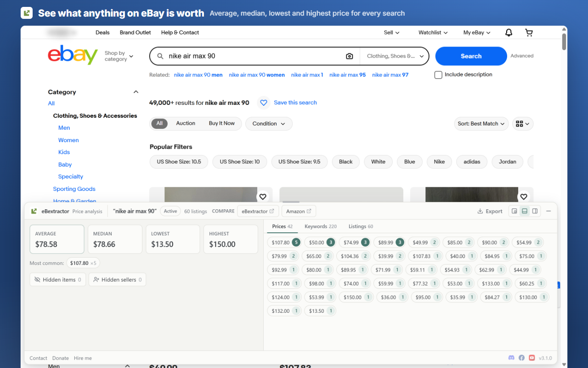Open the YouTube channel icon
This screenshot has height=368, width=588.
(x=531, y=358)
